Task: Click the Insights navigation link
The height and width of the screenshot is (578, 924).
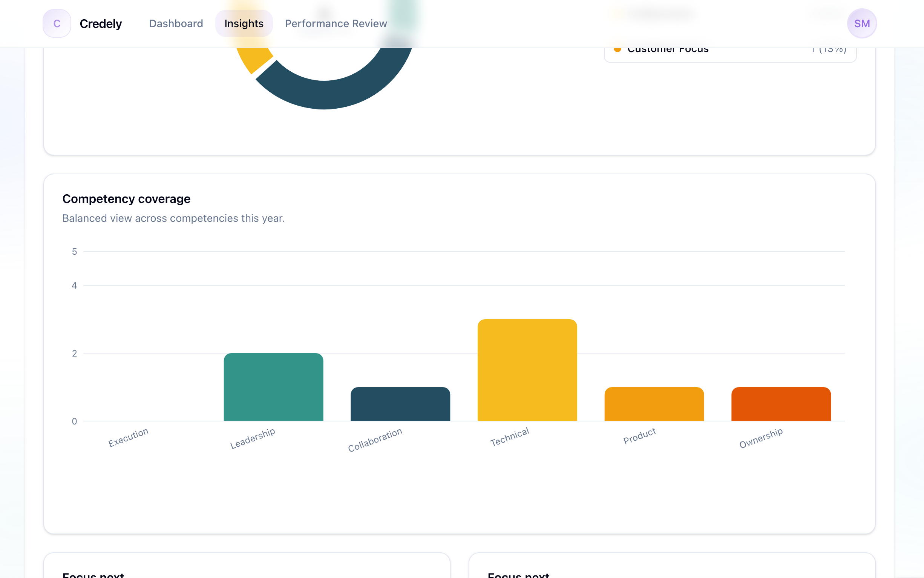Action: tap(244, 23)
